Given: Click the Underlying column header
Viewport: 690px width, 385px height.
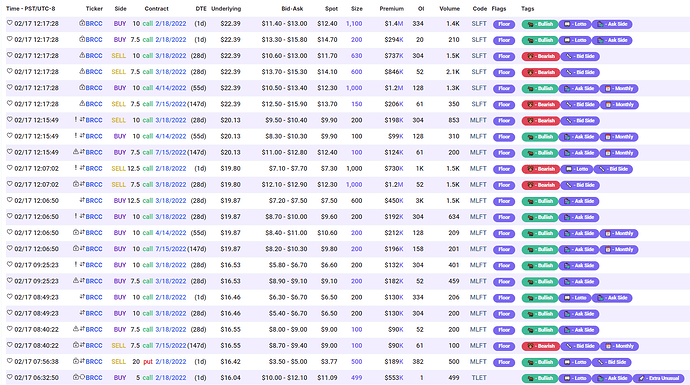Looking at the screenshot, I should pyautogui.click(x=226, y=9).
